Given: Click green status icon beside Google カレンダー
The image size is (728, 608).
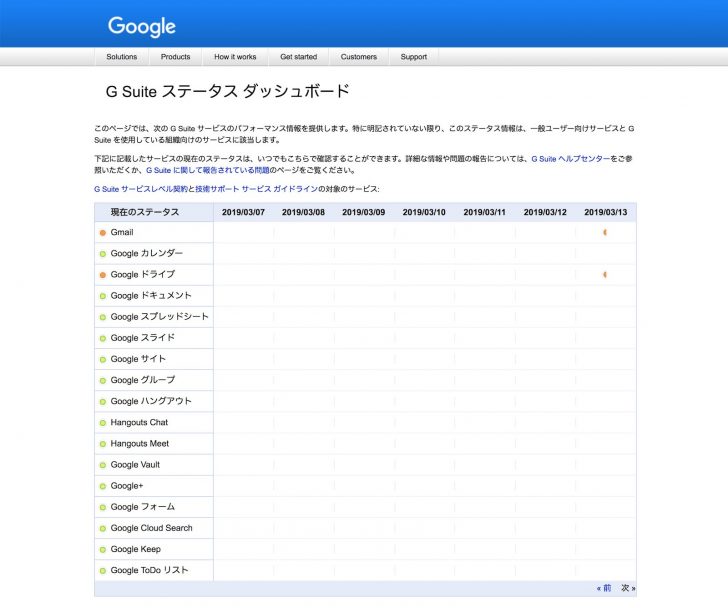Looking at the screenshot, I should 103,254.
